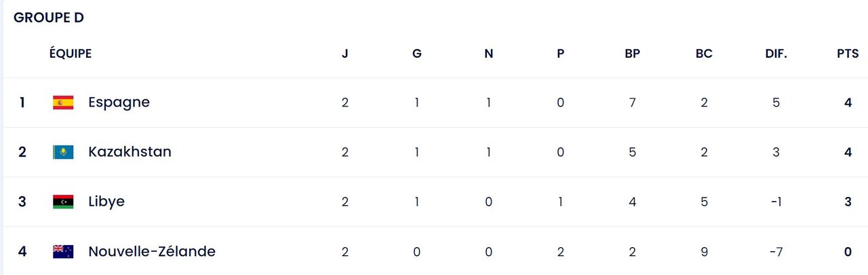This screenshot has width=868, height=275.
Task: Click the G column header
Action: coord(417,54)
